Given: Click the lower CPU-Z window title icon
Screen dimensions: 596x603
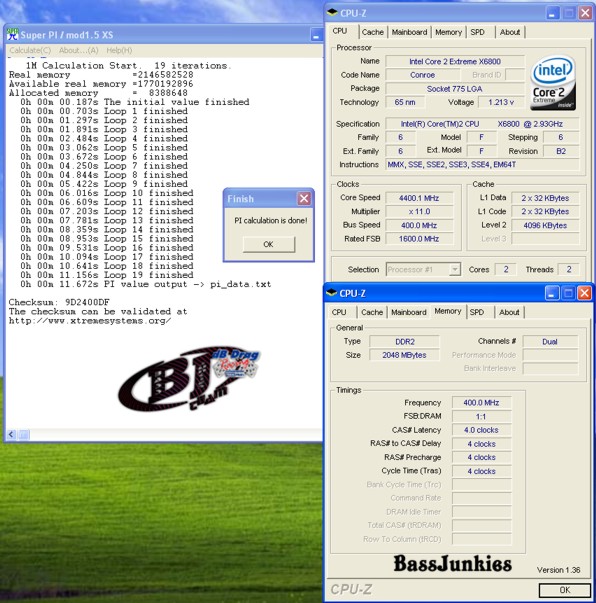Looking at the screenshot, I should click(x=331, y=293).
